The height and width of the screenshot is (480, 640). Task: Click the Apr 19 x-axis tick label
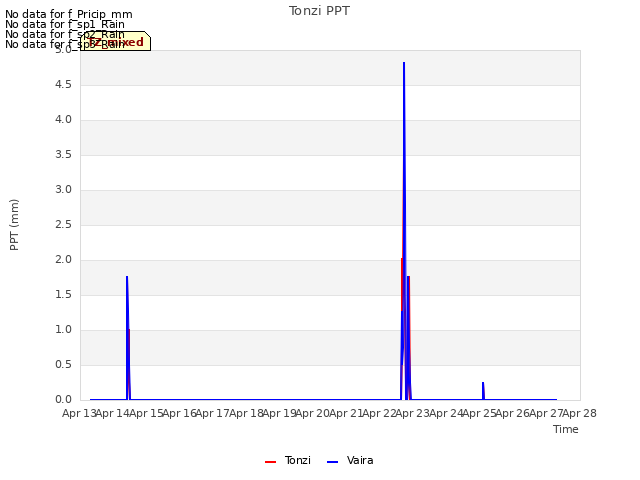280,413
